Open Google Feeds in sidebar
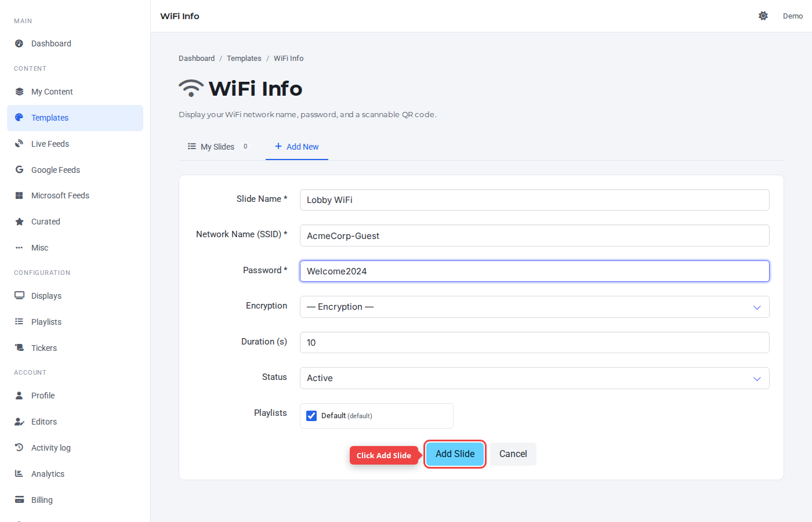The image size is (812, 522). (75, 170)
